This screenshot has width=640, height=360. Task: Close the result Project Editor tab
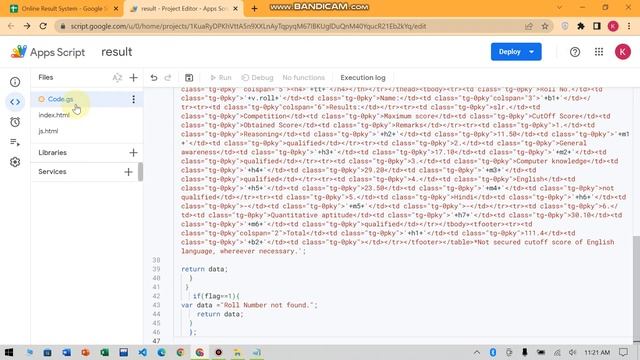pyautogui.click(x=236, y=8)
